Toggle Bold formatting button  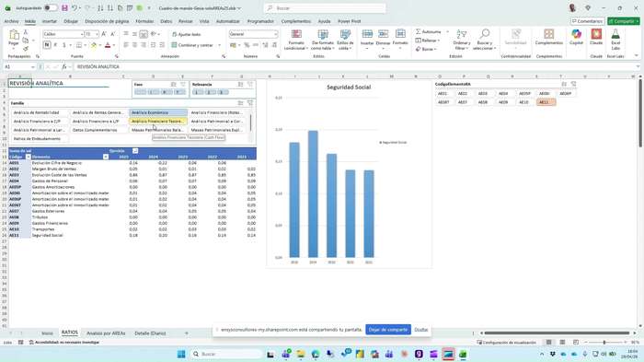click(47, 45)
